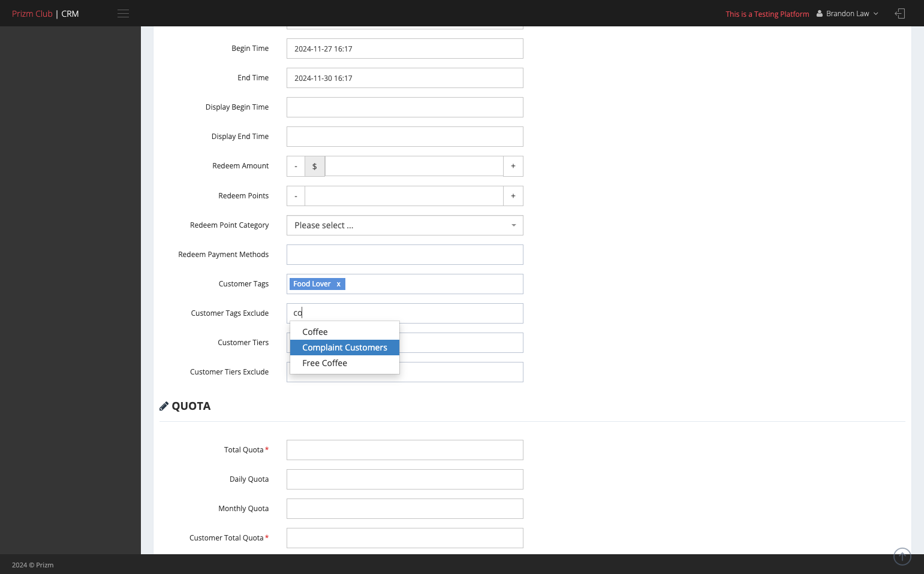This screenshot has height=574, width=924.
Task: Decrease Redeem Amount with minus button
Action: click(296, 166)
